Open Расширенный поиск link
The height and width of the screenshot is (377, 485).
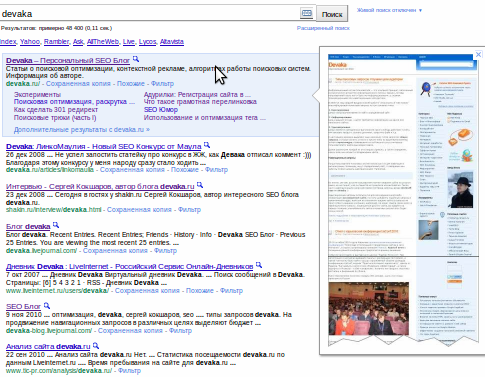click(323, 28)
